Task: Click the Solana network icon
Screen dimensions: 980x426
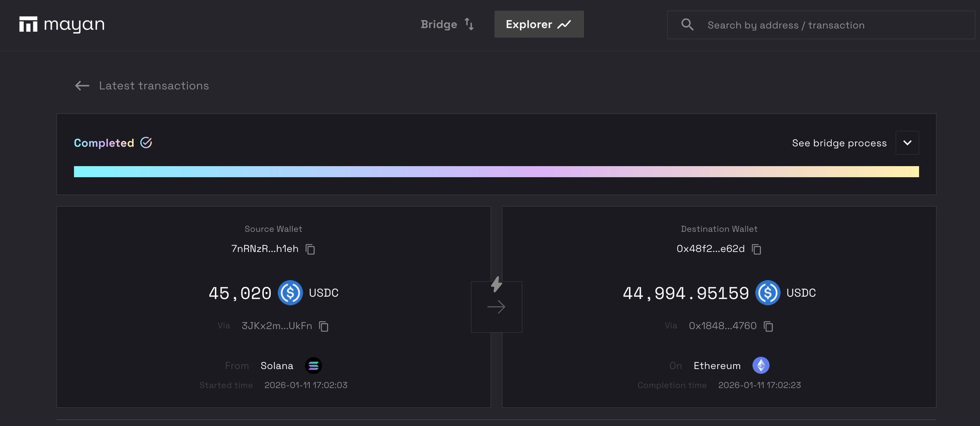Action: (x=314, y=366)
